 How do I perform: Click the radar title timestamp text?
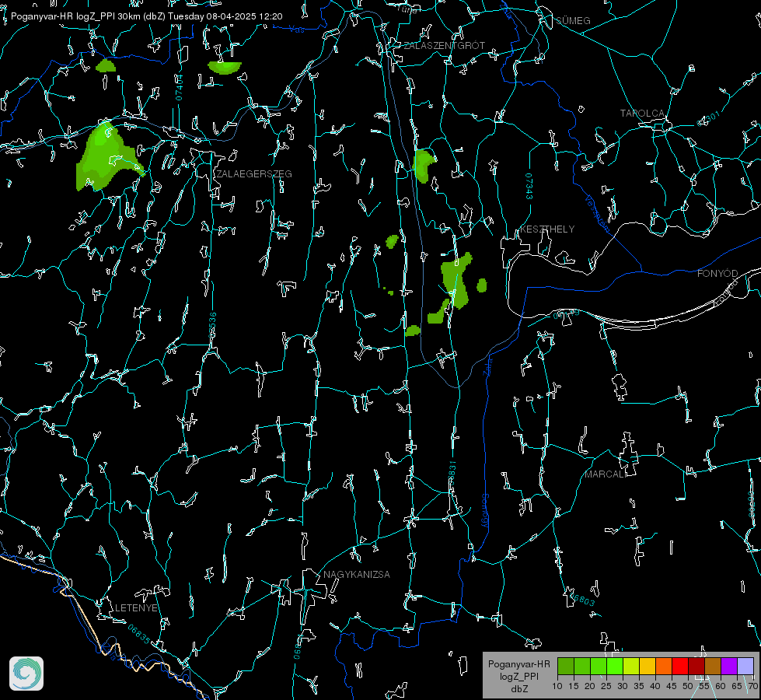click(147, 16)
